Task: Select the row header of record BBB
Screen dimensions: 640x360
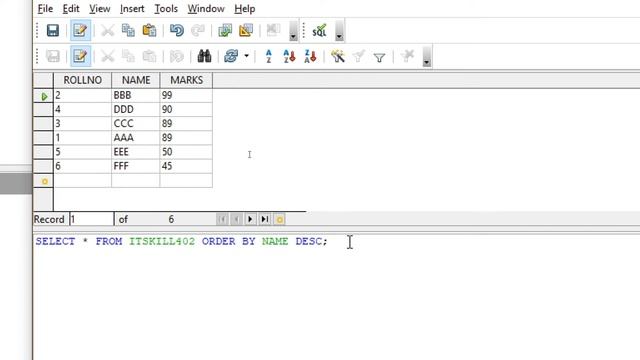Action: (x=43, y=96)
